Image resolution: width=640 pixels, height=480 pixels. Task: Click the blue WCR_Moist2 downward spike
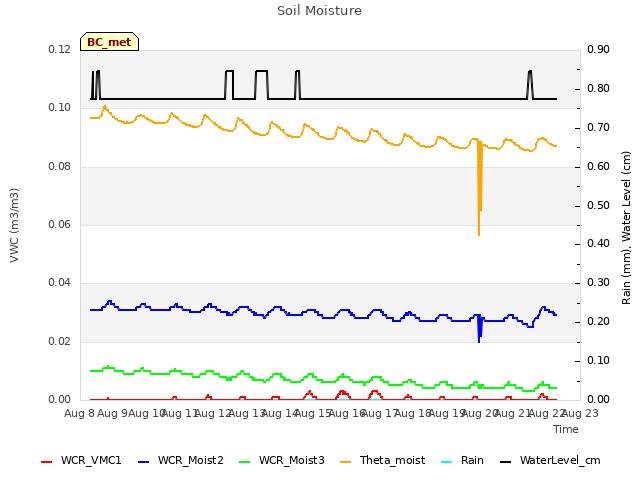pyautogui.click(x=480, y=329)
